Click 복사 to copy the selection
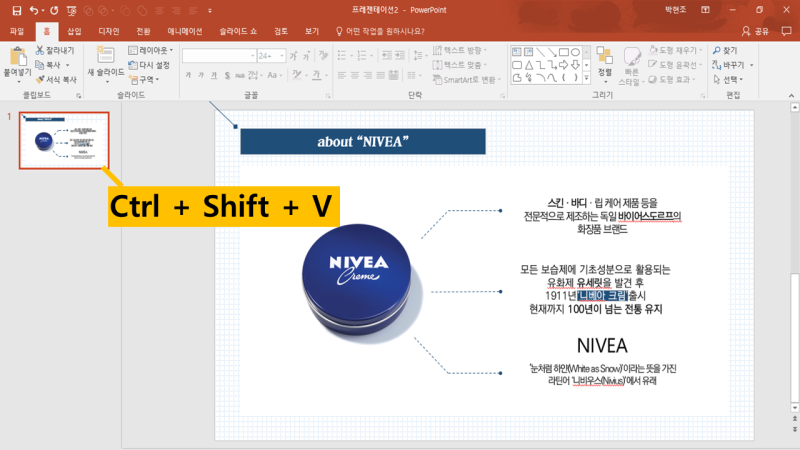This screenshot has width=800, height=450. [x=48, y=65]
